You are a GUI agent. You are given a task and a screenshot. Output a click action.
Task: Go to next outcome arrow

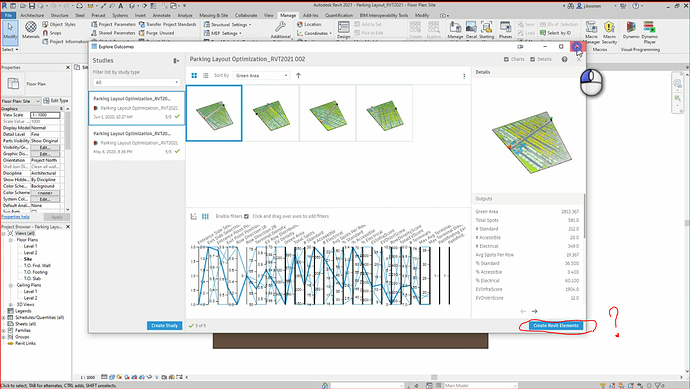click(x=535, y=311)
